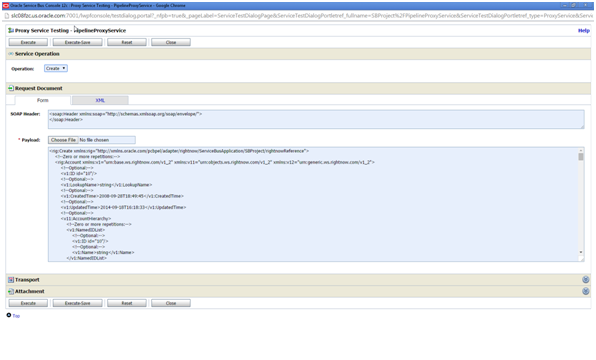Click the top Execute button
This screenshot has height=360, width=596.
pos(28,42)
